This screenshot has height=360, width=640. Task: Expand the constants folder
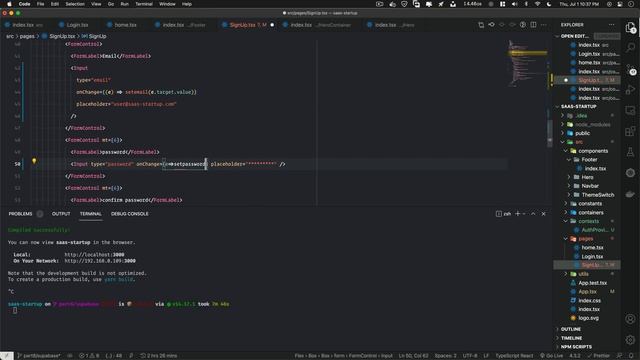point(590,204)
